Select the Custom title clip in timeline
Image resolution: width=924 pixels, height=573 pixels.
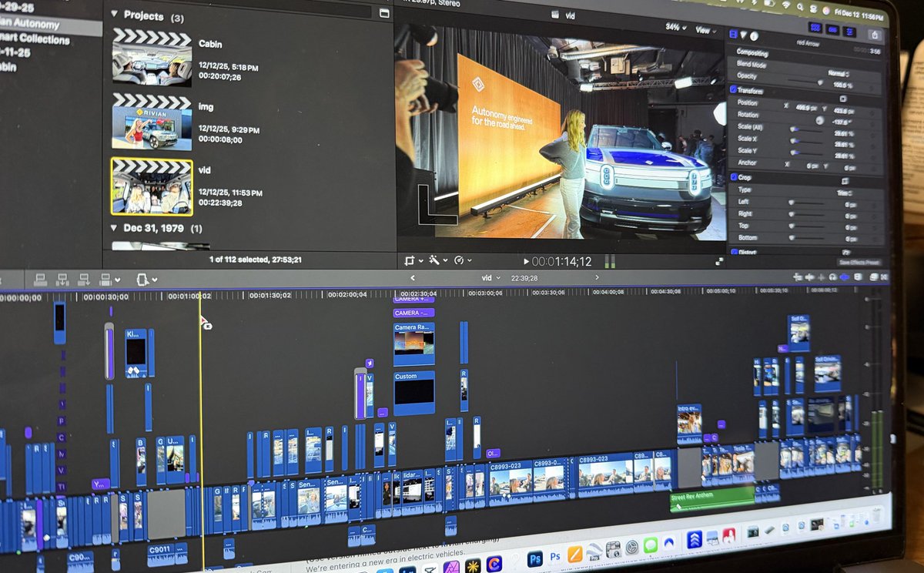tap(413, 394)
